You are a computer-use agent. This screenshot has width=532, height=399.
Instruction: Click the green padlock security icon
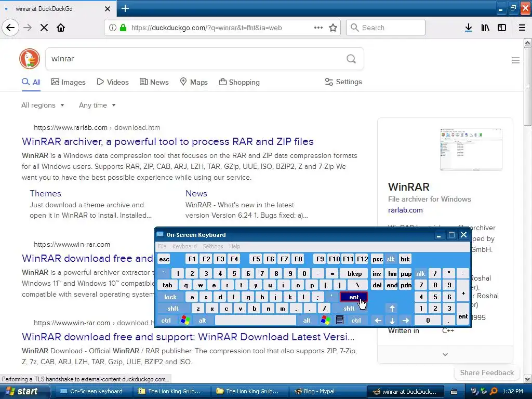(123, 28)
